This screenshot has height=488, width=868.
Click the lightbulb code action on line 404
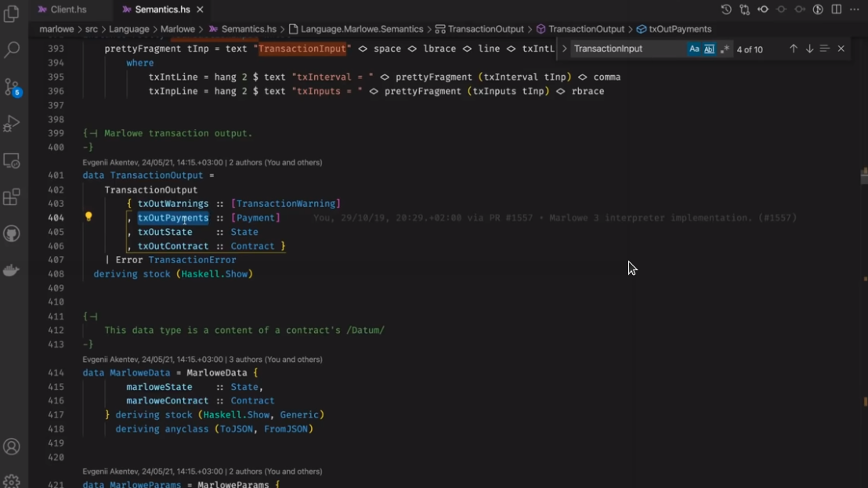89,217
